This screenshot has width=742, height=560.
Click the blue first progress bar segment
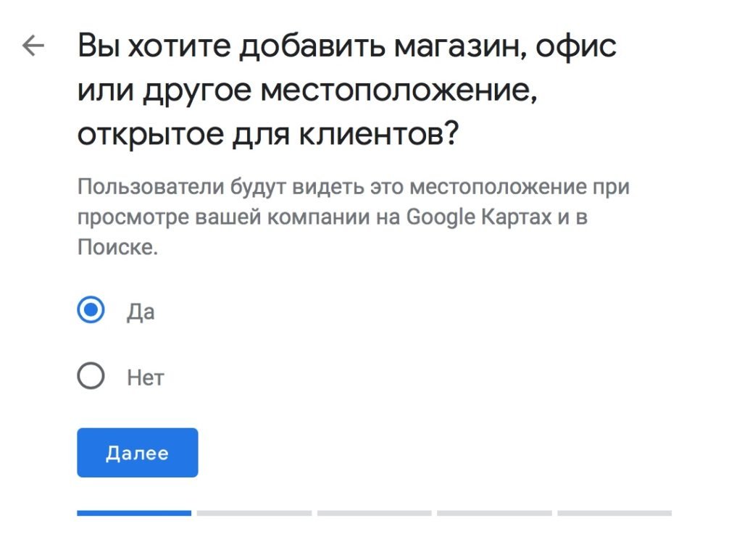[x=134, y=514]
